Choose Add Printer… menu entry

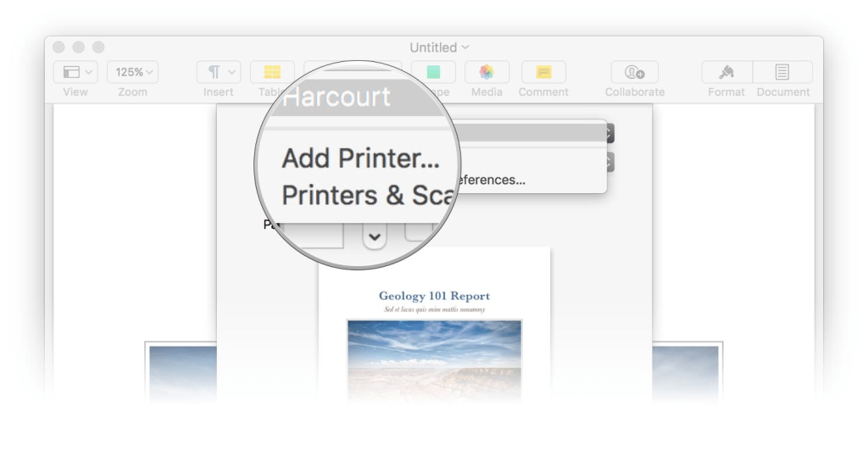point(360,158)
